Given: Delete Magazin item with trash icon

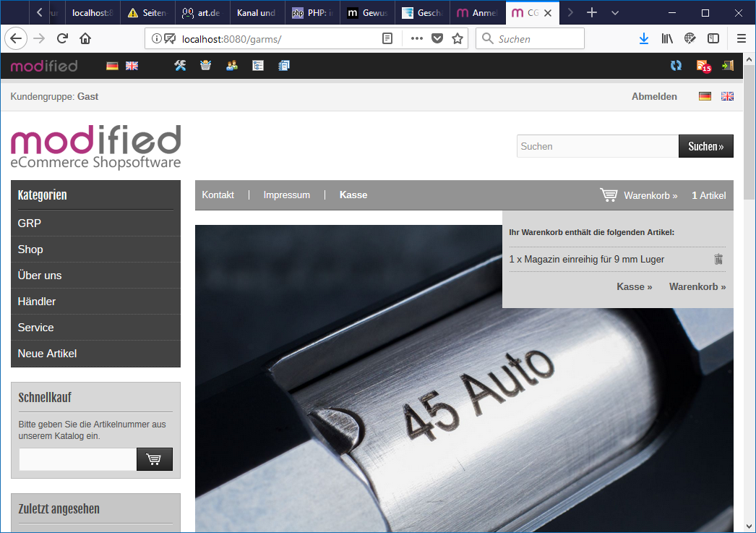Looking at the screenshot, I should (x=718, y=259).
